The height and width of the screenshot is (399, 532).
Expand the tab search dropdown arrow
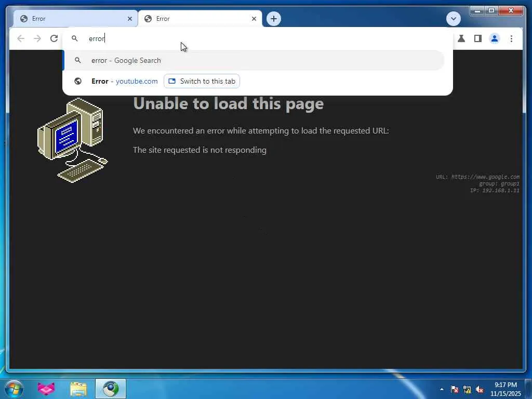pos(453,19)
